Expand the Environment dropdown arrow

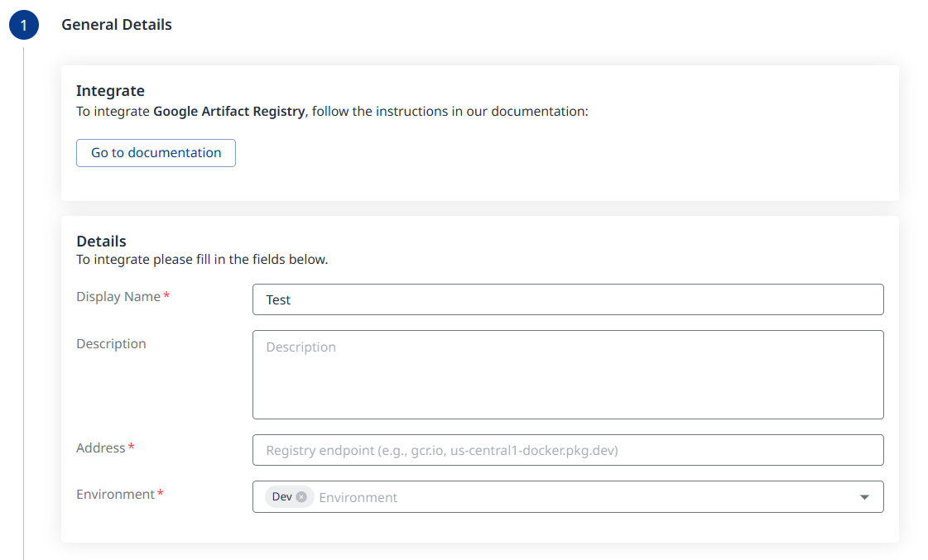(864, 497)
